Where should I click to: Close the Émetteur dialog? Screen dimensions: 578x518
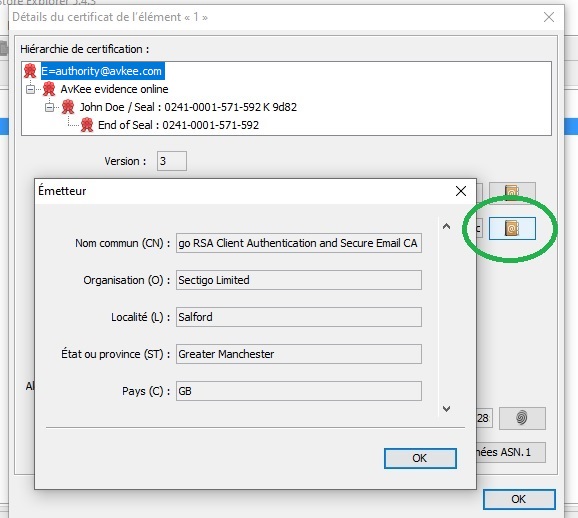point(461,191)
